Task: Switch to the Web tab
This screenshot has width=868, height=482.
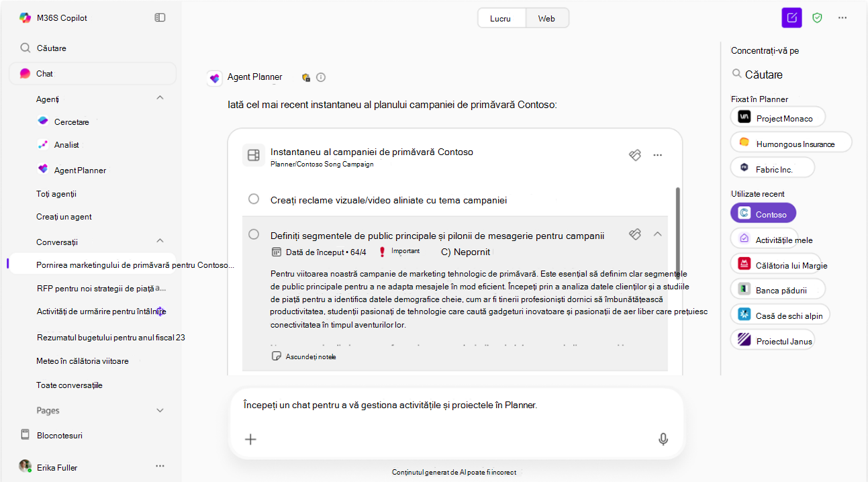Action: pos(546,18)
